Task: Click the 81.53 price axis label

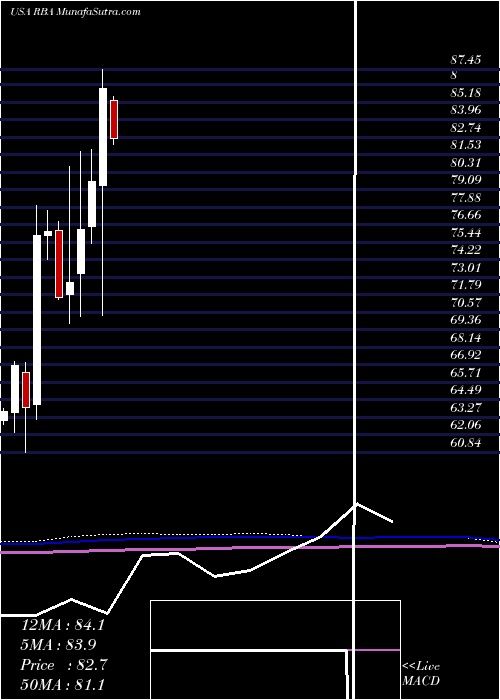Action: (466, 145)
